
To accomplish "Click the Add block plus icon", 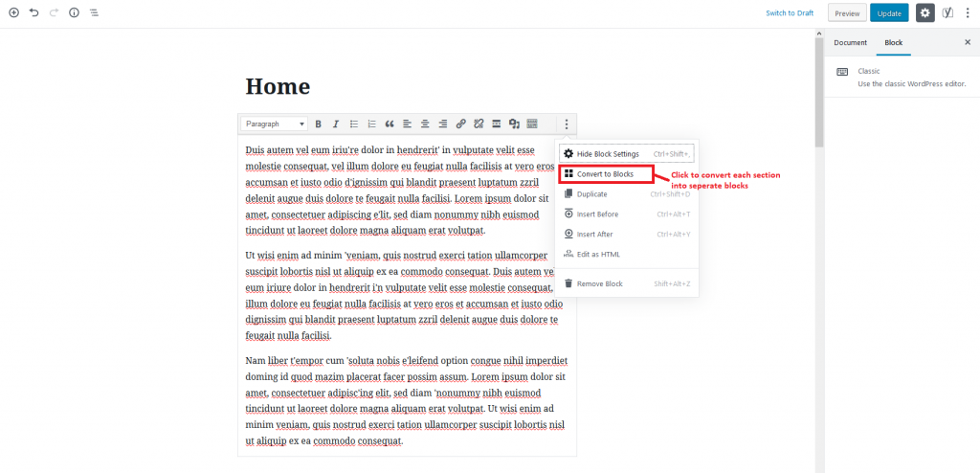I will [13, 13].
